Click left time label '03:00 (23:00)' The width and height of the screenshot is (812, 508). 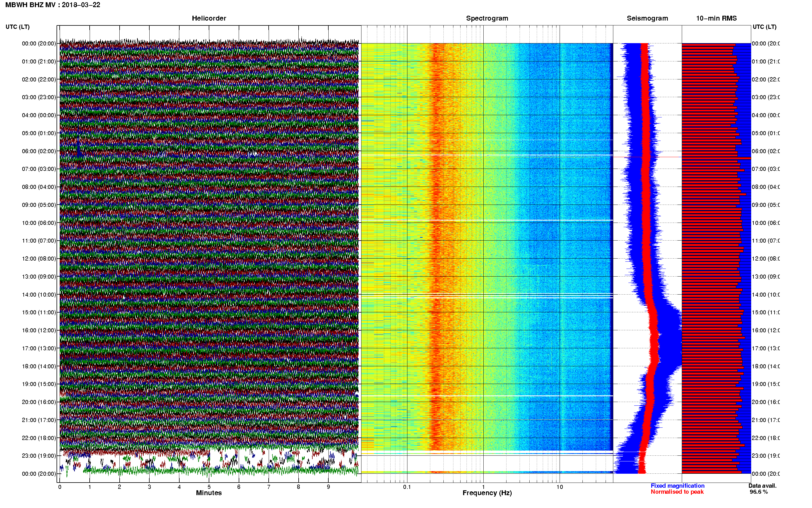(39, 97)
